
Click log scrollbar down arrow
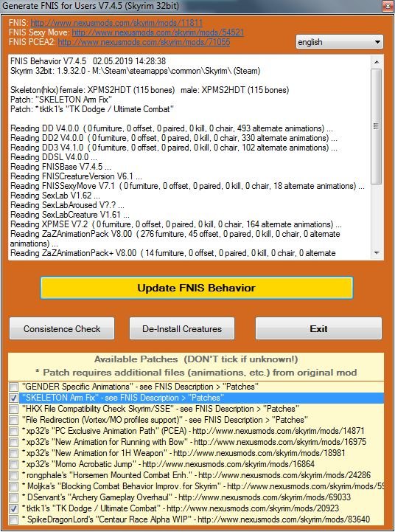pyautogui.click(x=377, y=253)
